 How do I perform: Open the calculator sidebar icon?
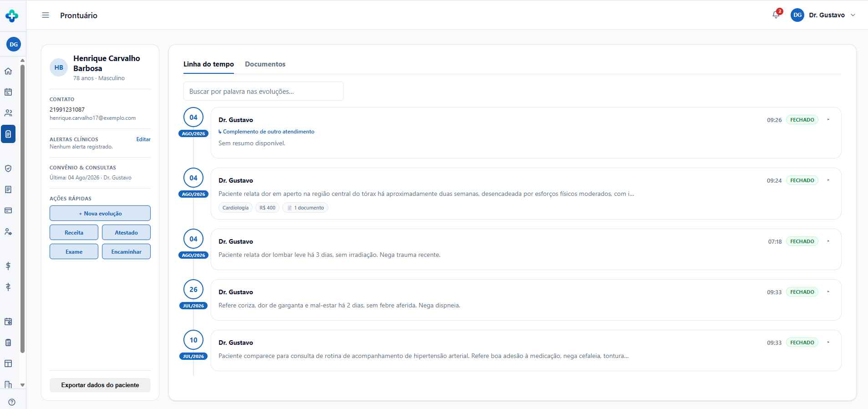pos(8,343)
